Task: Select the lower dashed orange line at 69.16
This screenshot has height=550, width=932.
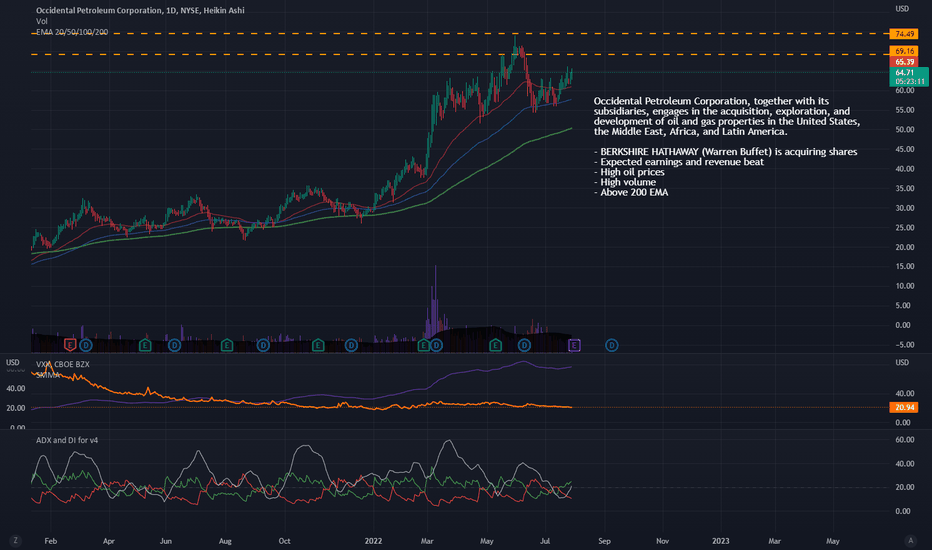Action: pos(459,54)
